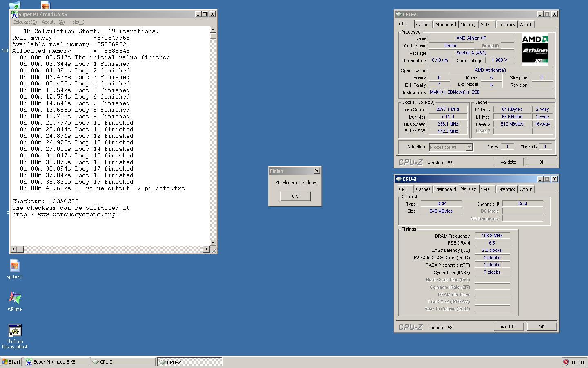Screen dimensions: 588x368
Task: Click the Rated FSB value 472.2 MHz
Action: pos(448,131)
